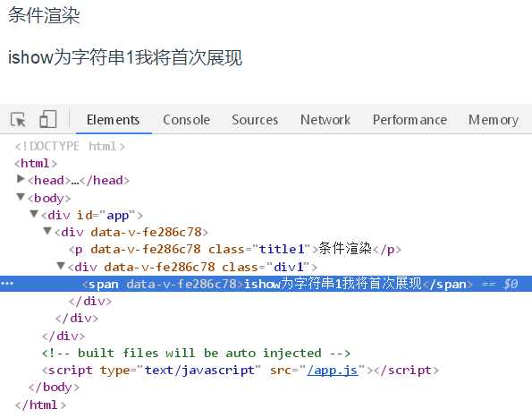Collapse the div class="div1" arrow
This screenshot has width=532, height=418.
tap(61, 265)
